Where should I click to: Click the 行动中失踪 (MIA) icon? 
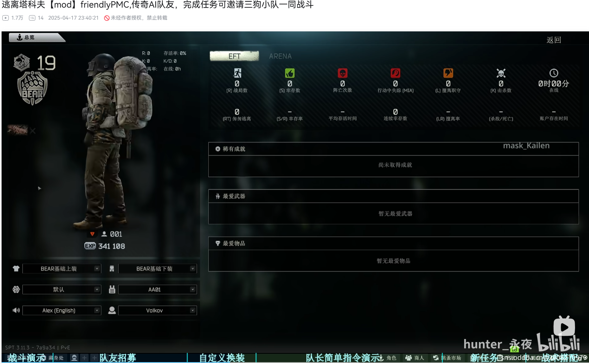[x=395, y=73]
